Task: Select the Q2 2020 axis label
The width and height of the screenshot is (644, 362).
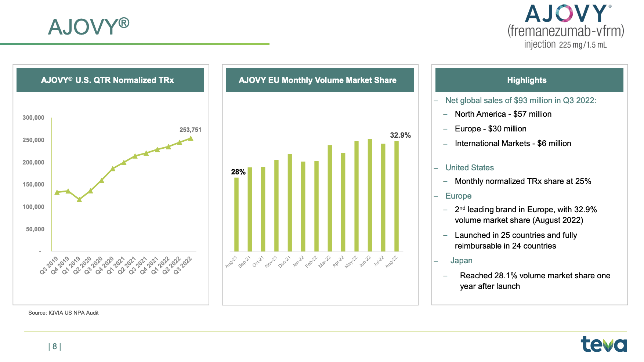Action: coord(83,266)
